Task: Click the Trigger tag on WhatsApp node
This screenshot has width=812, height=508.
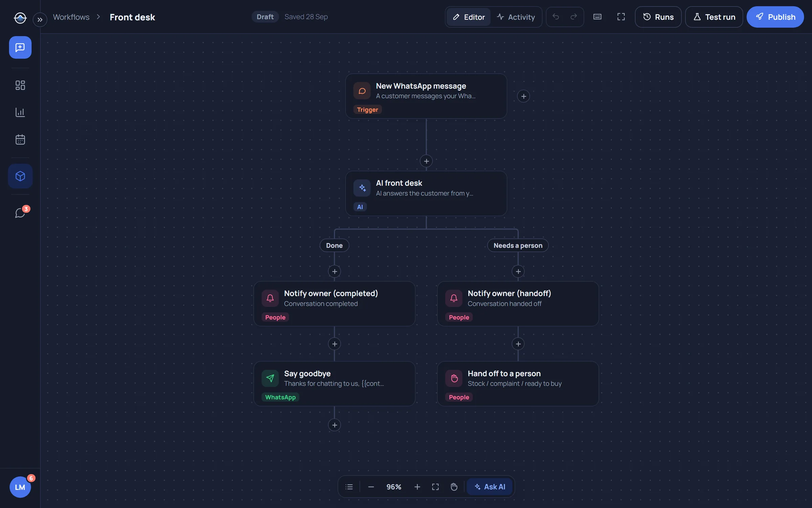Action: tap(367, 110)
